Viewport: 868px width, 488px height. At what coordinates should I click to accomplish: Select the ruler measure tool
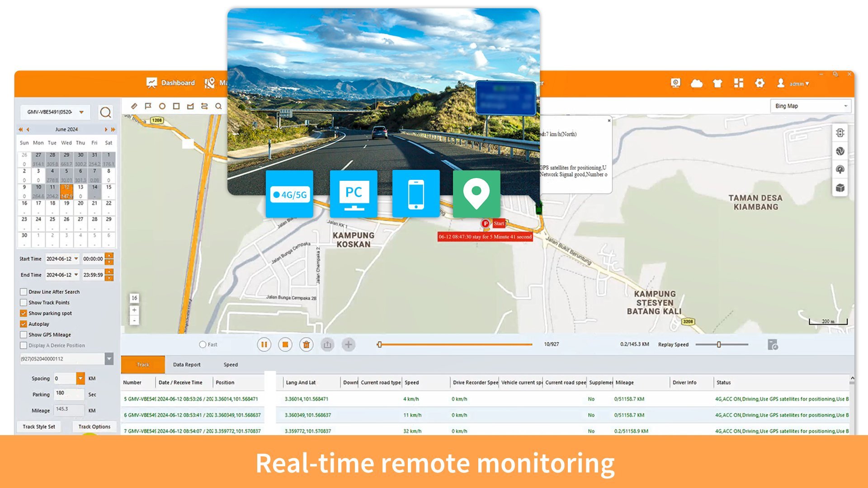tap(134, 106)
